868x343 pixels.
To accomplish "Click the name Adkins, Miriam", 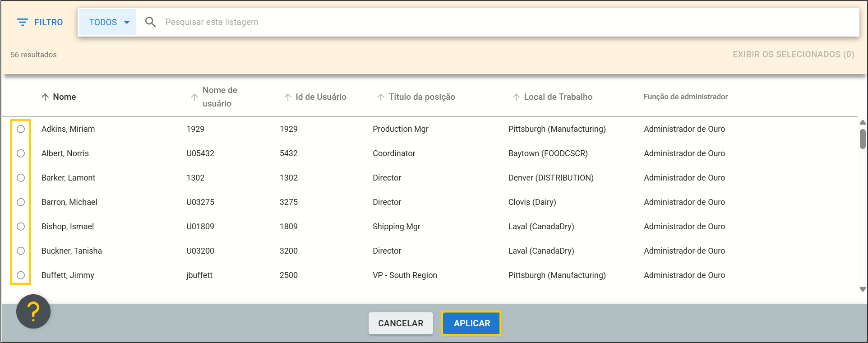I will [68, 129].
